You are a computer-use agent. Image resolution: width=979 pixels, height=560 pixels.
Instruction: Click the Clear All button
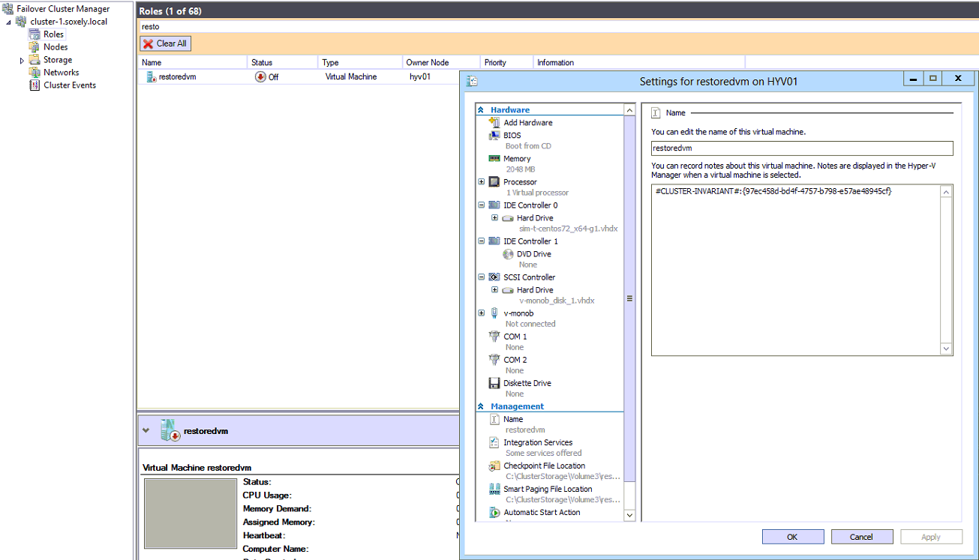pos(164,43)
